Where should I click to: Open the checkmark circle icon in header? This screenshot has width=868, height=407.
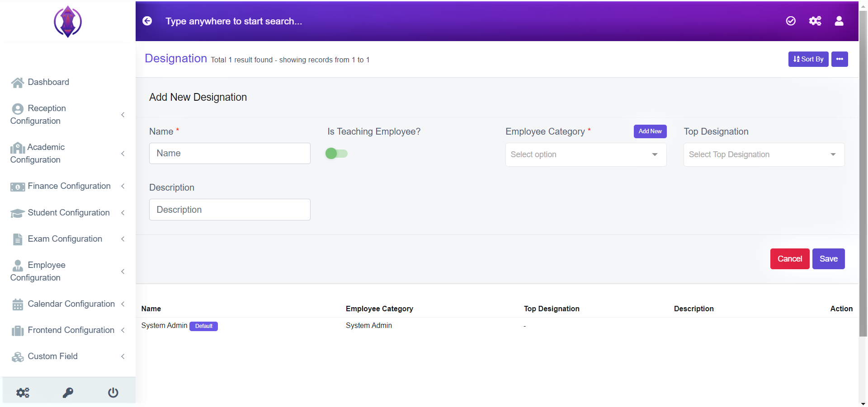point(791,21)
